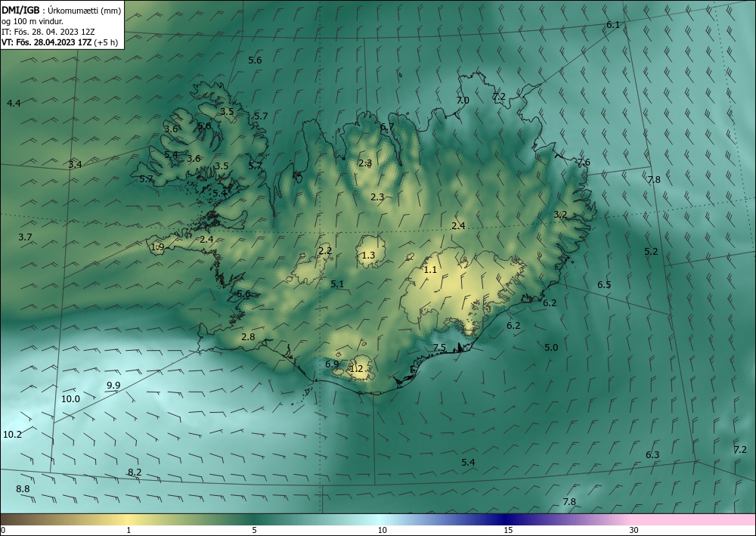Screen dimensions: 756x536
Task: Click the map value 6.1
Action: [x=613, y=25]
